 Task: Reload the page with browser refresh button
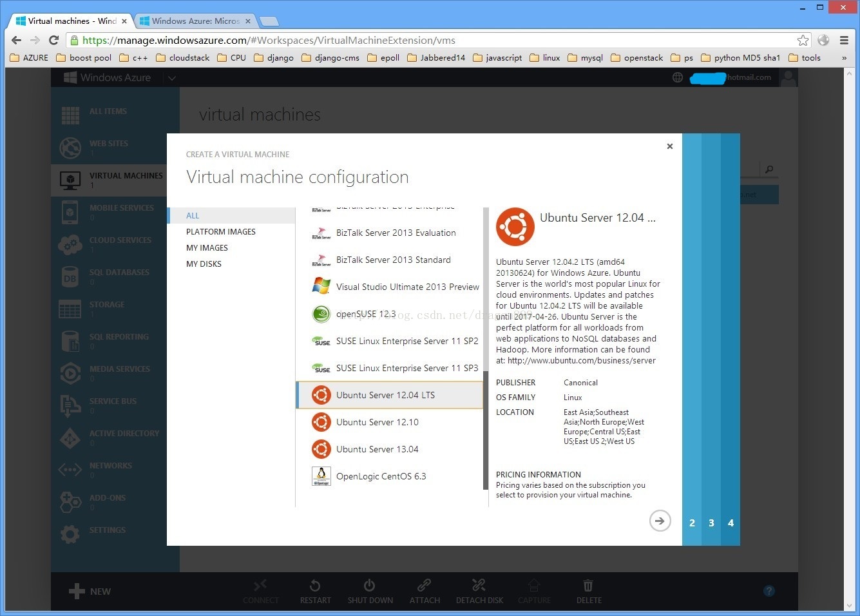[54, 40]
